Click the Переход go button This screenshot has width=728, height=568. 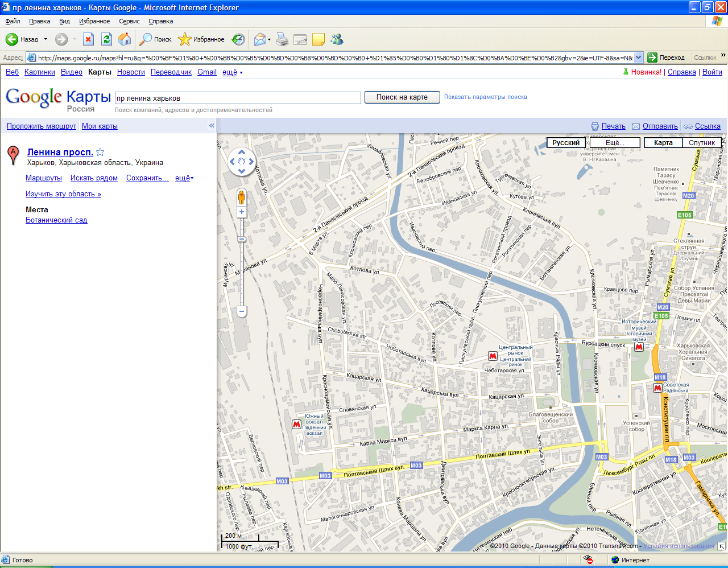point(667,57)
